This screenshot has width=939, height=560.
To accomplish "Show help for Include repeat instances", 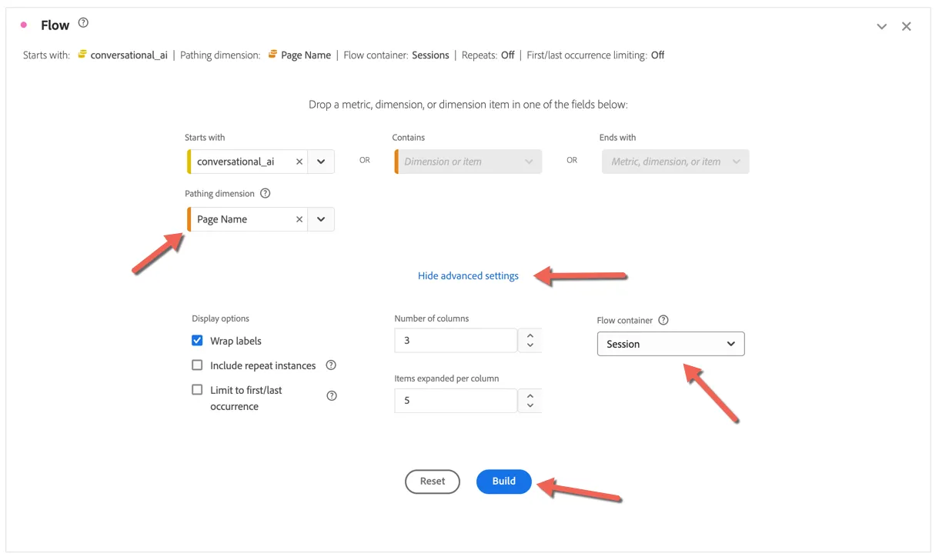I will [331, 365].
